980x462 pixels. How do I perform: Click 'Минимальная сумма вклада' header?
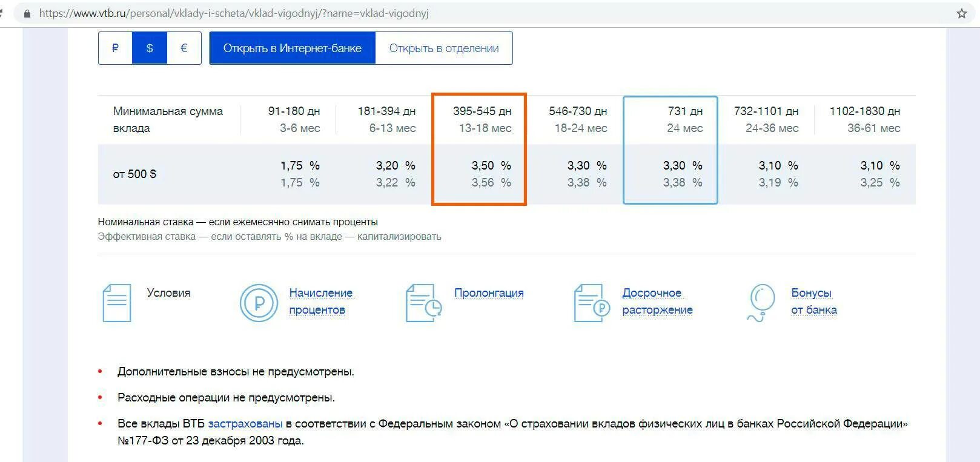(x=168, y=119)
